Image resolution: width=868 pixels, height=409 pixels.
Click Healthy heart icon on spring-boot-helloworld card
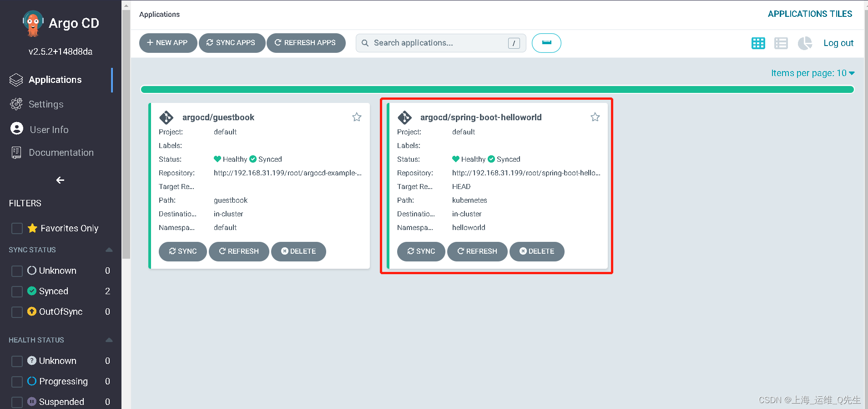[x=456, y=159]
